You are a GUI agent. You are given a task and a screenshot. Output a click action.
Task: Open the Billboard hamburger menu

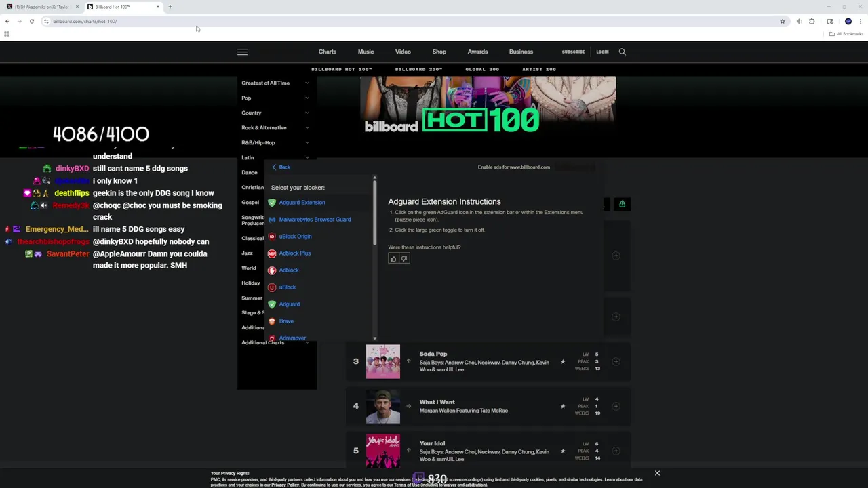coord(242,52)
